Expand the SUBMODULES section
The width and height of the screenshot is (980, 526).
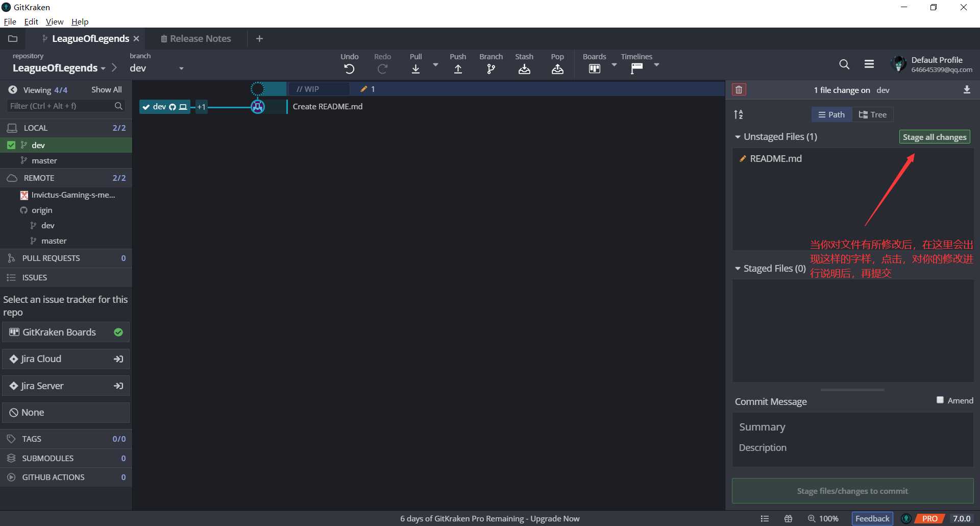click(x=66, y=458)
